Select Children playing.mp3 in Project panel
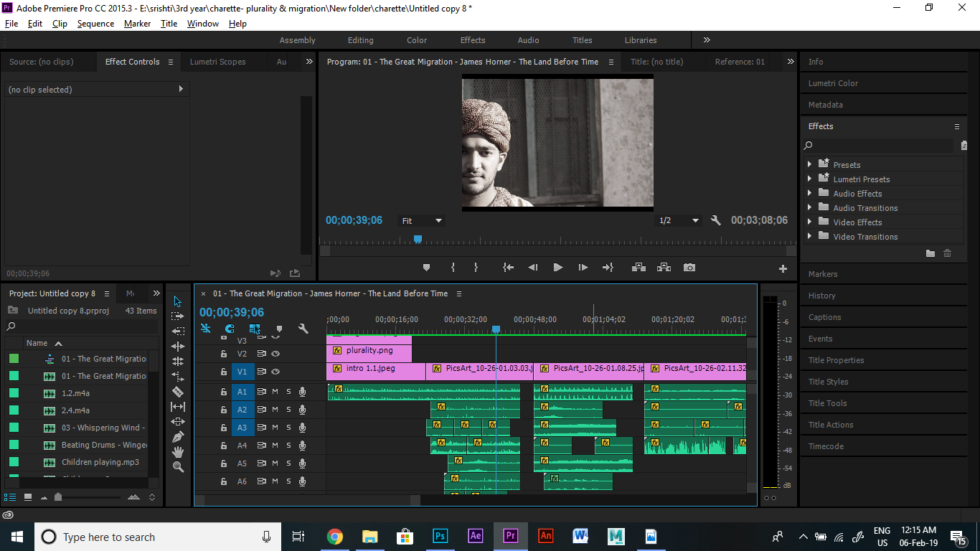This screenshot has width=980, height=551. click(x=100, y=462)
